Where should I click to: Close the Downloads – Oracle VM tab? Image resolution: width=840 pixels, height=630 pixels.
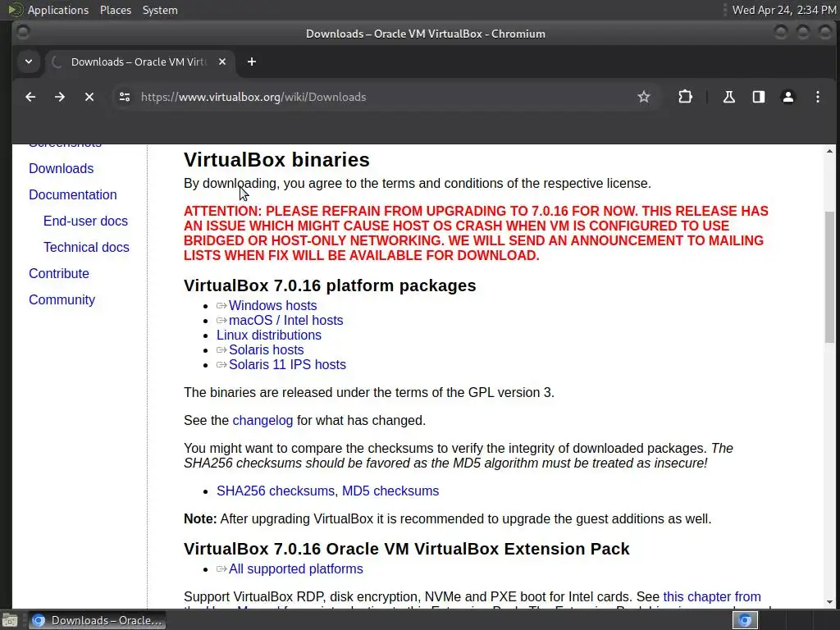(222, 62)
